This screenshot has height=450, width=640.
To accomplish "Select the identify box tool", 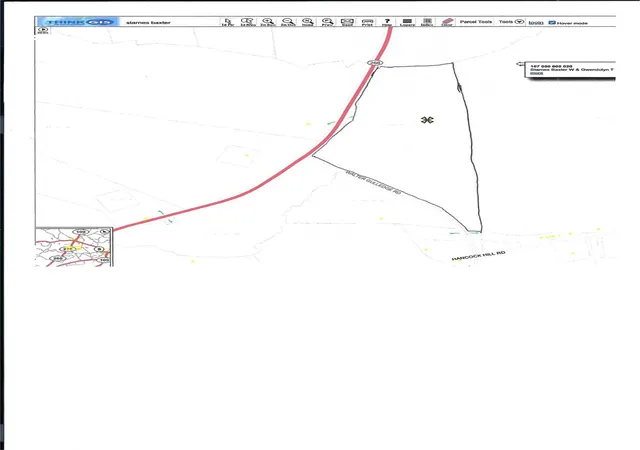I will tap(247, 22).
